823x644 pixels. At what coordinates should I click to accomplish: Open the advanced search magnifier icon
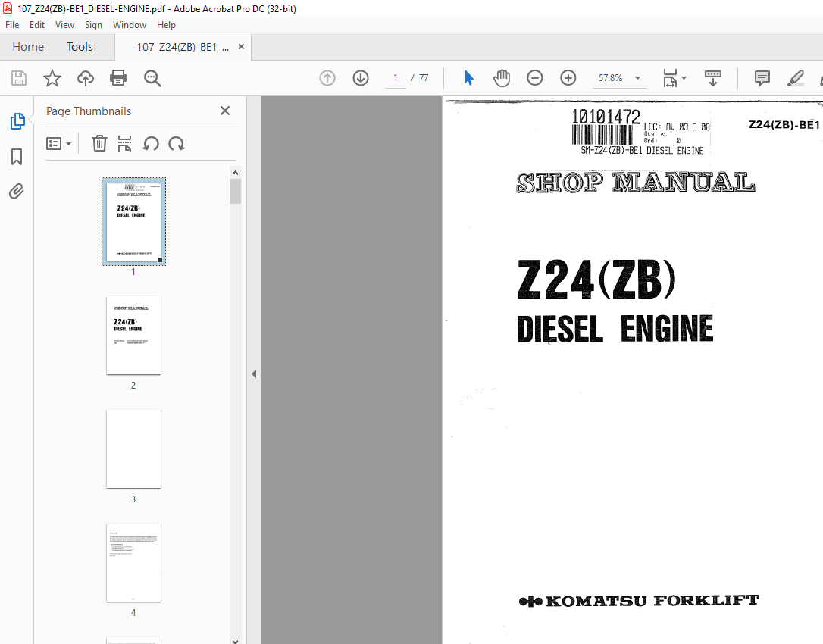pyautogui.click(x=152, y=77)
